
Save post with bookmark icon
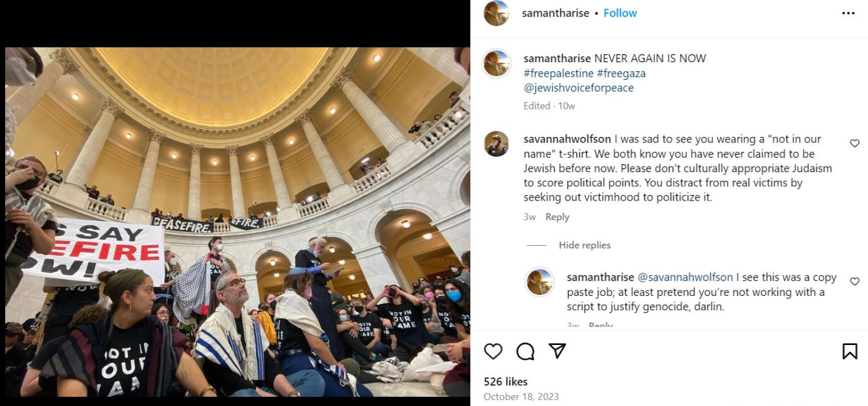click(850, 351)
